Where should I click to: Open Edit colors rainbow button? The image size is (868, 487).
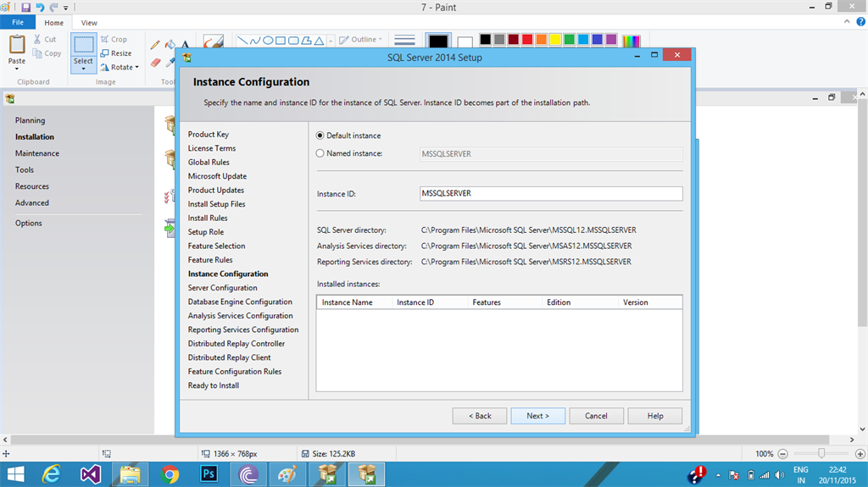point(631,41)
